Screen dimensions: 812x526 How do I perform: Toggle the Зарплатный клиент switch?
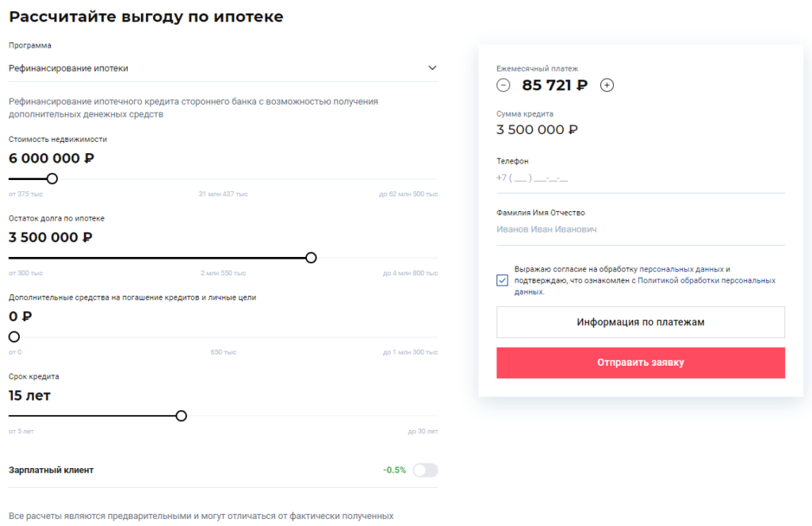(425, 470)
